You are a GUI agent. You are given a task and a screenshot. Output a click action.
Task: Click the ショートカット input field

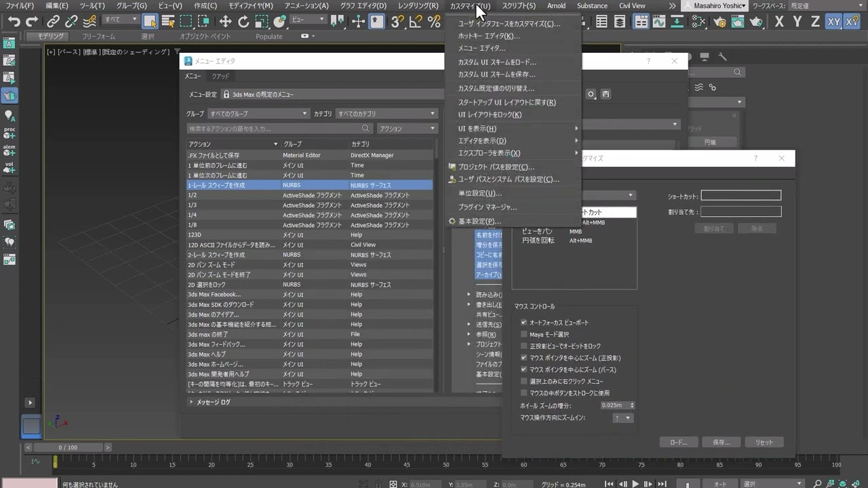tap(741, 195)
